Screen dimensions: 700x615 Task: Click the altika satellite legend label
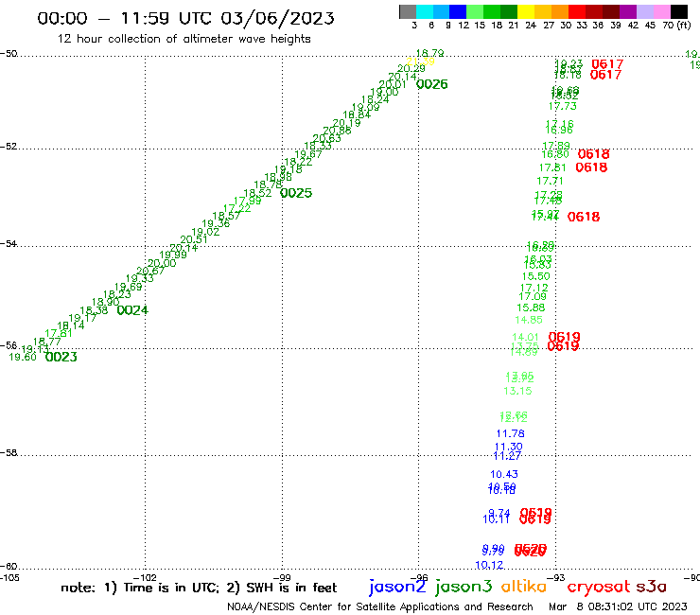[x=524, y=586]
